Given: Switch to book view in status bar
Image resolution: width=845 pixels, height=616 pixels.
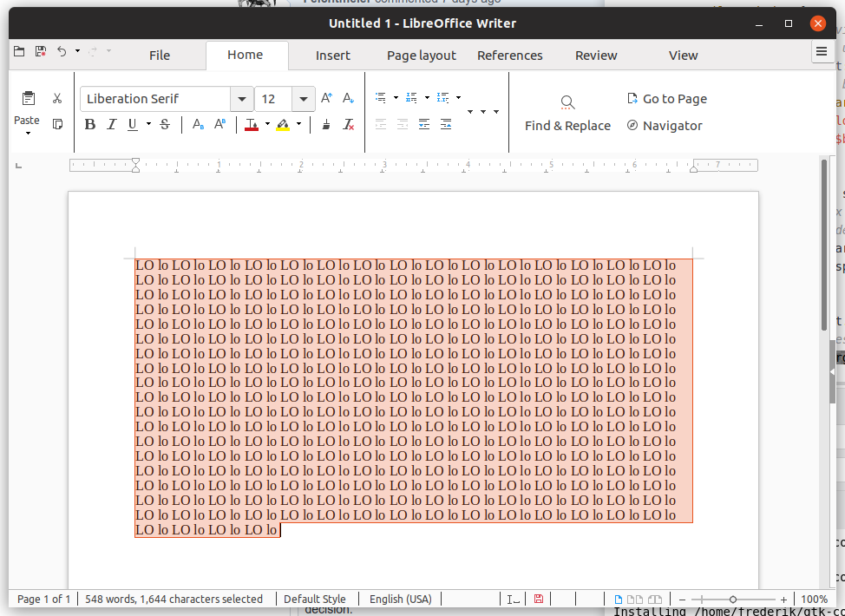Looking at the screenshot, I should pos(655,600).
